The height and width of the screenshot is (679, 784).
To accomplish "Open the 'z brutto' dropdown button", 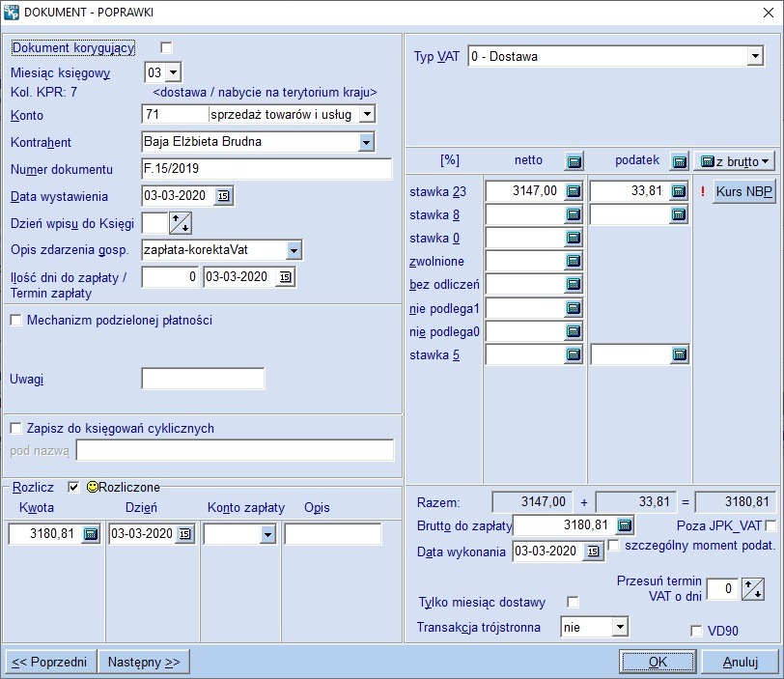I will coord(735,160).
